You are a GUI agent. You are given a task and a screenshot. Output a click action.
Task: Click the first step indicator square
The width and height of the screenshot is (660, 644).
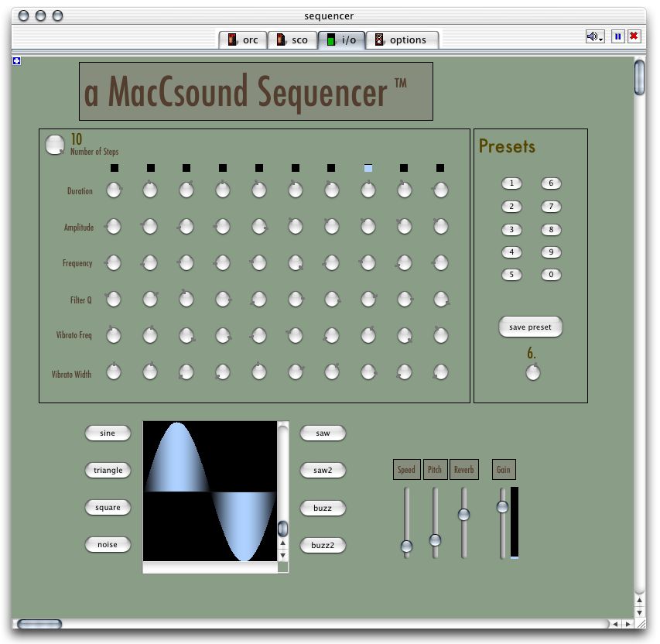pos(115,168)
